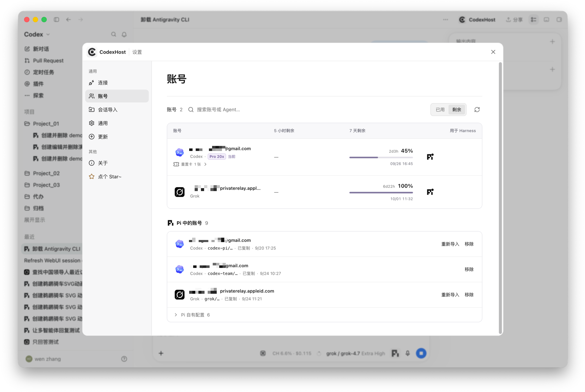
Task: Expand the 代办 folder
Action: (34, 197)
